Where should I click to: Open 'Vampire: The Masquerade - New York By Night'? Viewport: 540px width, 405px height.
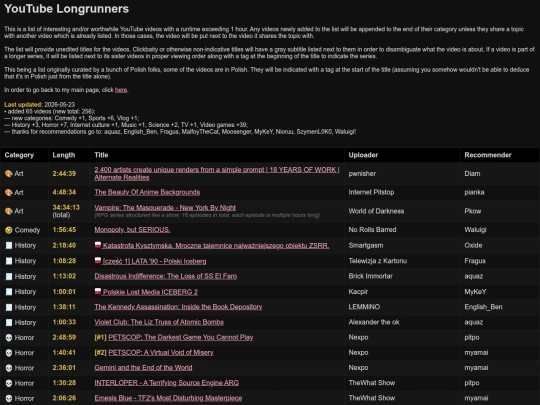[x=165, y=207]
